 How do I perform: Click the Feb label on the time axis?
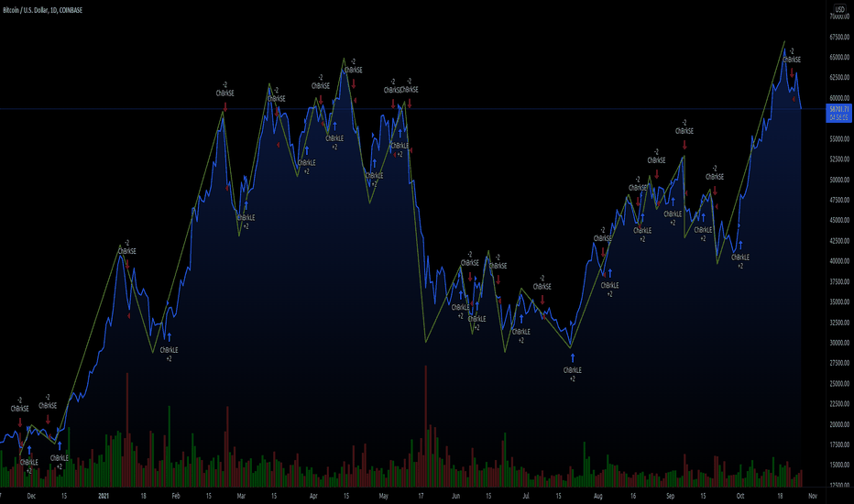coord(176,496)
